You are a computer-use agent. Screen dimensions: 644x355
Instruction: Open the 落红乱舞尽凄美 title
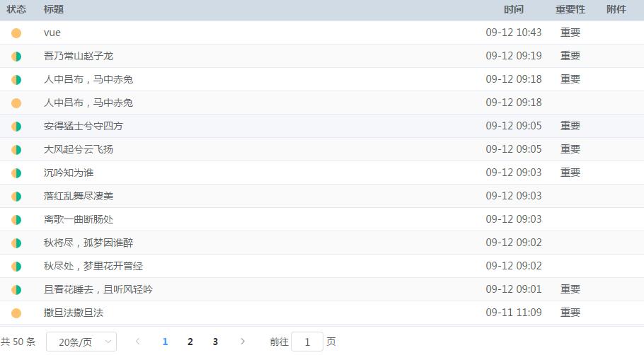(79, 196)
